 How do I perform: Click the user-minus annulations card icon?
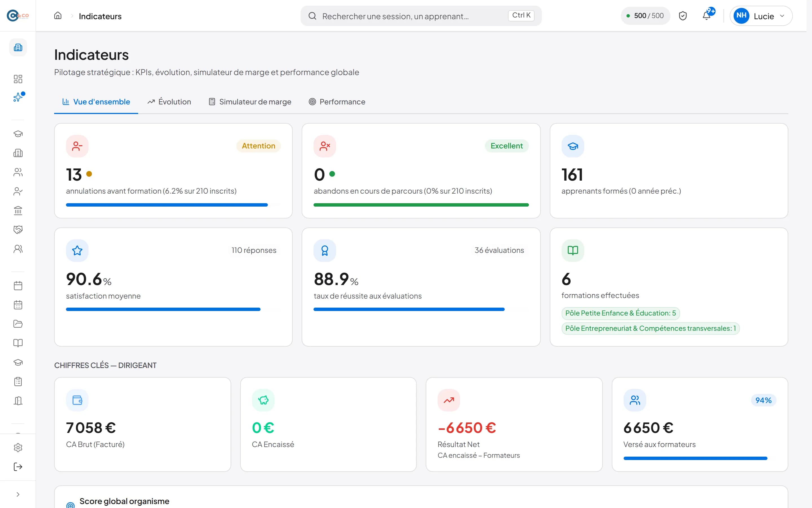click(77, 146)
